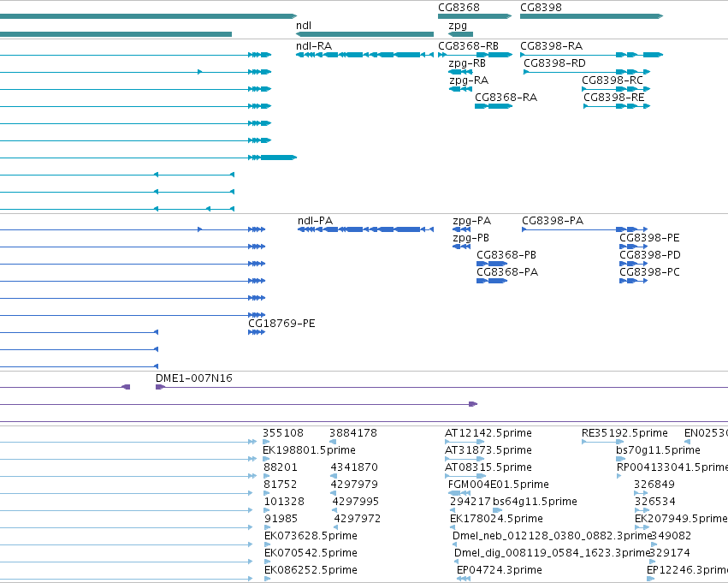Click EST label 91985
728x583 pixels.
click(281, 519)
